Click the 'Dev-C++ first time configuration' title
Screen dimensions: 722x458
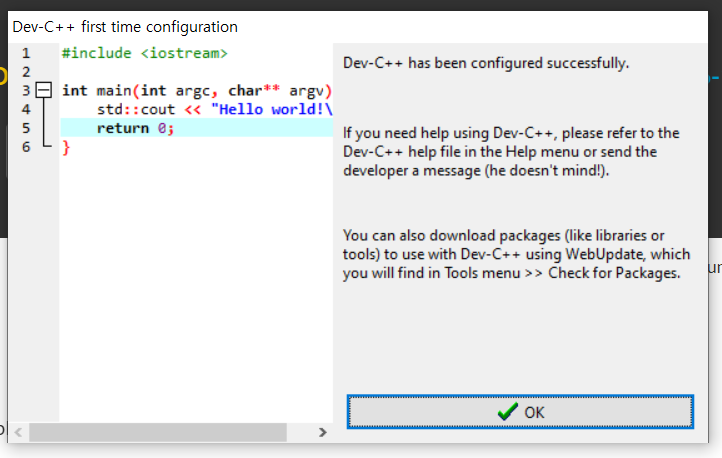click(x=125, y=27)
